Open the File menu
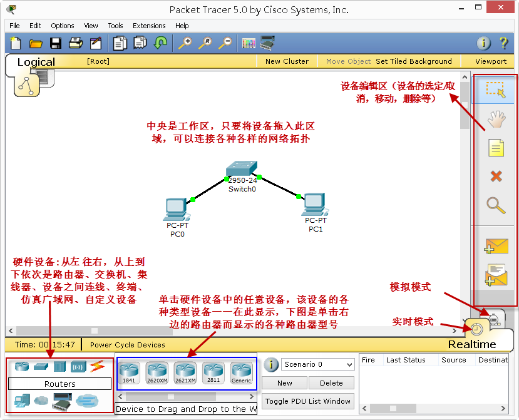 click(x=14, y=26)
